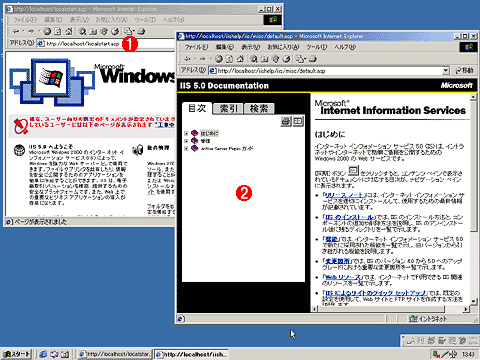This screenshot has width=480, height=360.
Task: Click Stop in the localstart.asp window toolbar
Action: pos(47,31)
